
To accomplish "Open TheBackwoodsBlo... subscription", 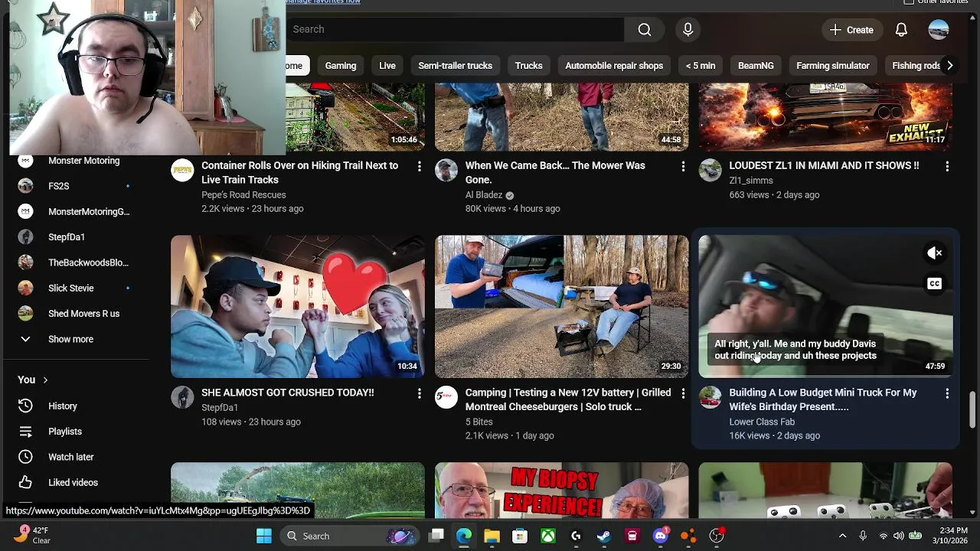I will tap(75, 262).
